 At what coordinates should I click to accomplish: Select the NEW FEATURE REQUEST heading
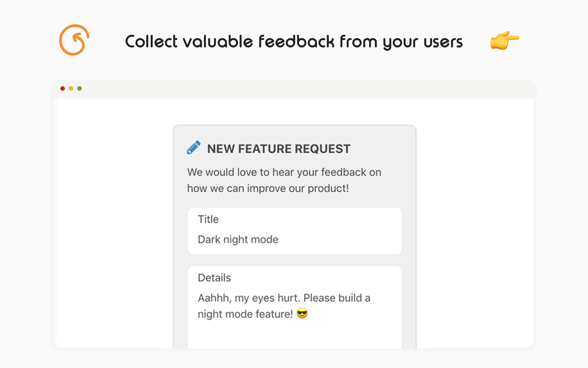[x=279, y=149]
